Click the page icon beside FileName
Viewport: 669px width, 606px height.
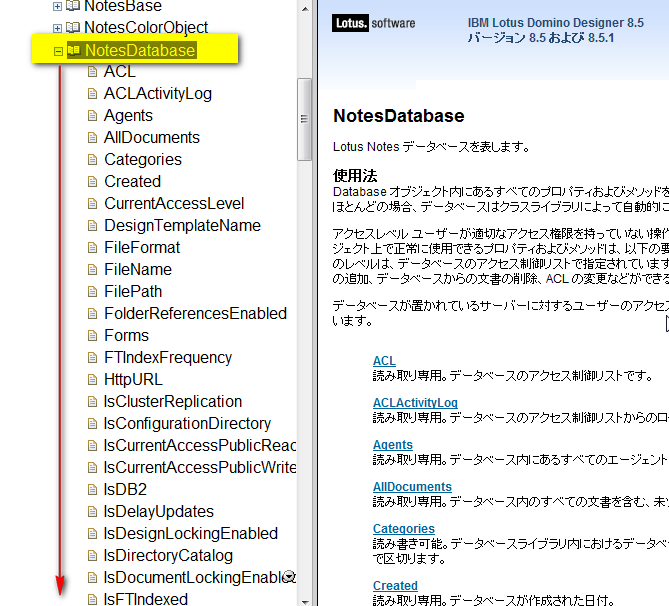pyautogui.click(x=92, y=270)
